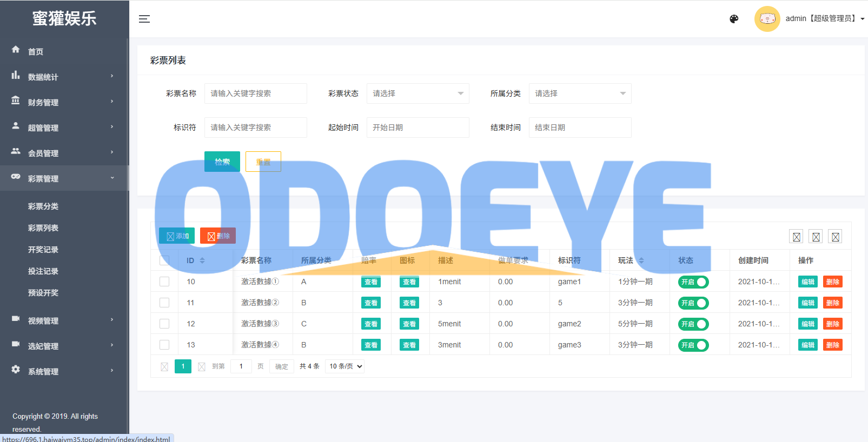Click the second table tool icon (export)
This screenshot has width=868, height=442.
tap(816, 237)
